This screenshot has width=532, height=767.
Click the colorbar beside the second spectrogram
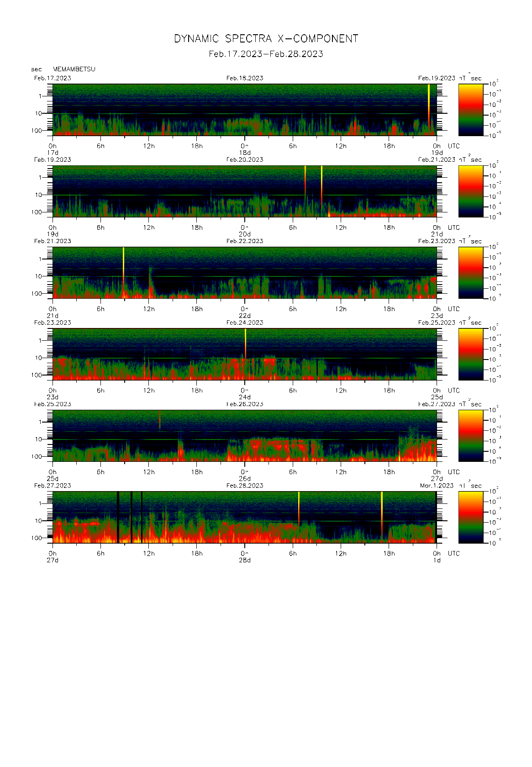point(470,191)
